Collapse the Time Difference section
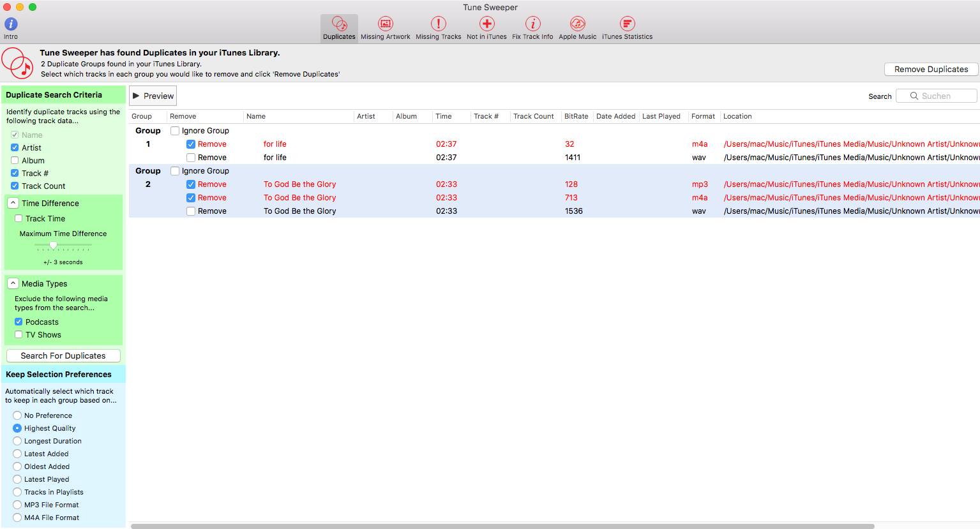Viewport: 980px width, 529px height. 13,203
